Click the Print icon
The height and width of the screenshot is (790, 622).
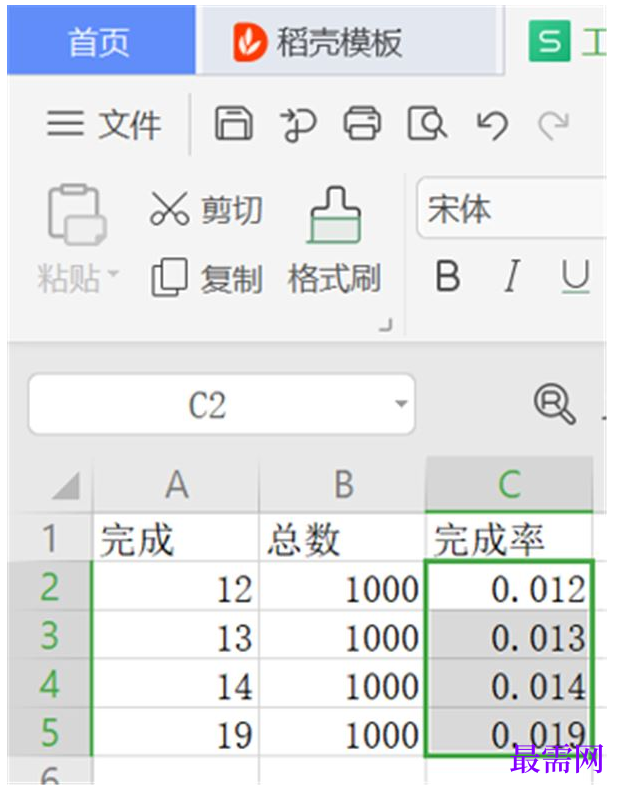(362, 123)
